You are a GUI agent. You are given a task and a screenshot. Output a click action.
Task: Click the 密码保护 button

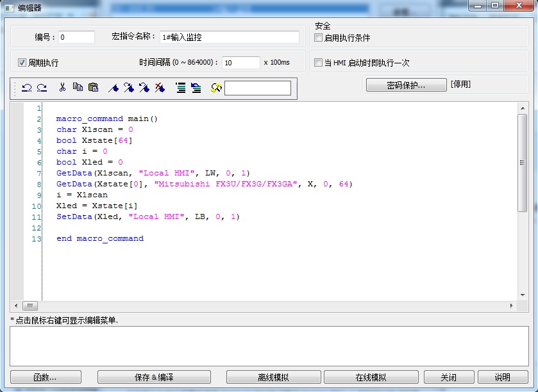(406, 85)
